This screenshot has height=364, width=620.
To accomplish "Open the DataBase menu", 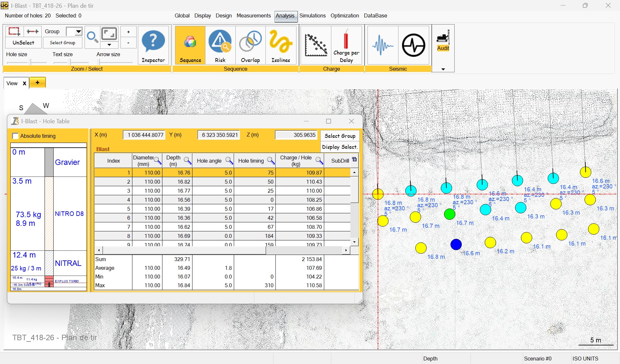I will pyautogui.click(x=375, y=15).
